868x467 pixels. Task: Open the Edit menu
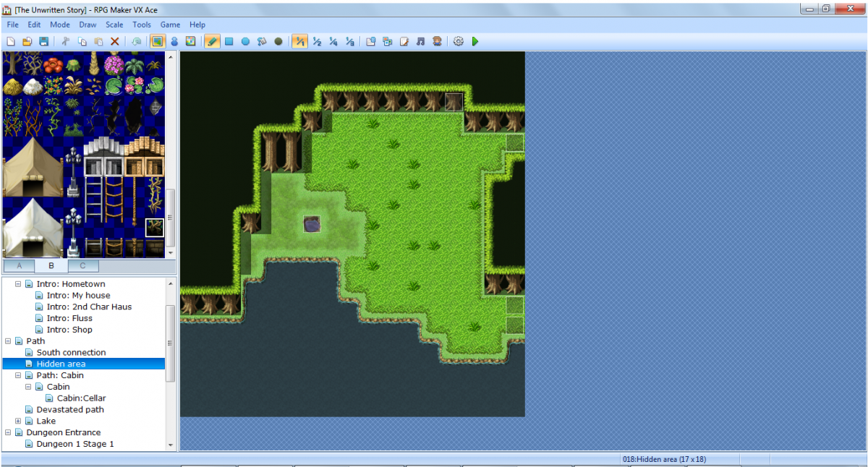click(34, 25)
